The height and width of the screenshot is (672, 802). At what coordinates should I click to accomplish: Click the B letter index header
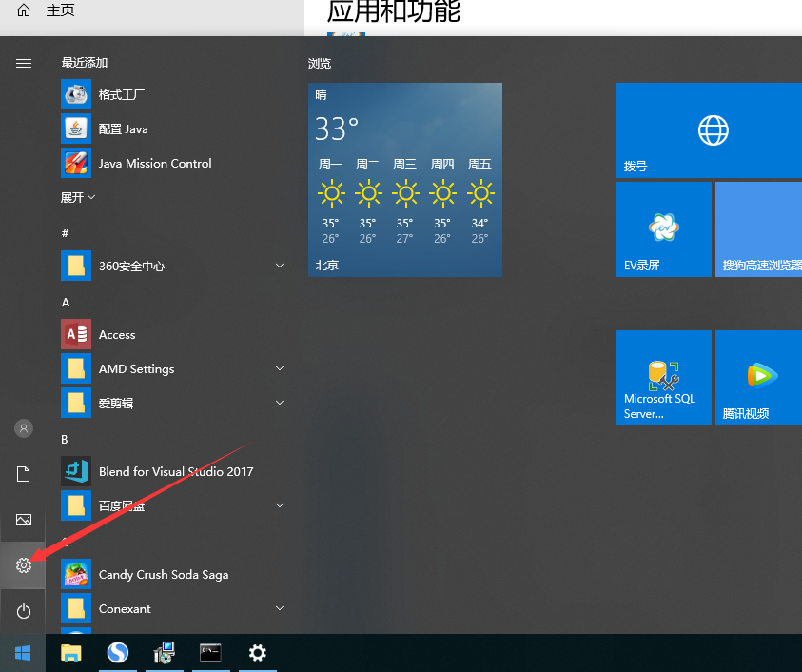[x=65, y=439]
